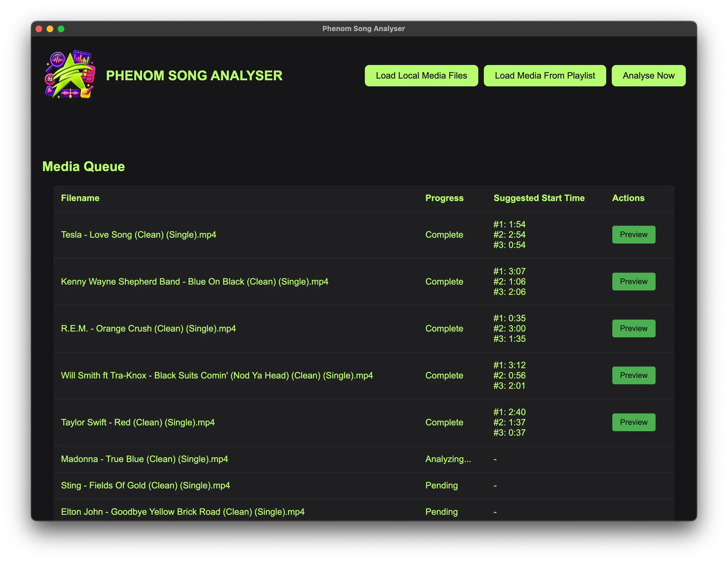Select Will Smith ft Tra-Knox filename
This screenshot has height=562, width=728.
[x=217, y=376]
